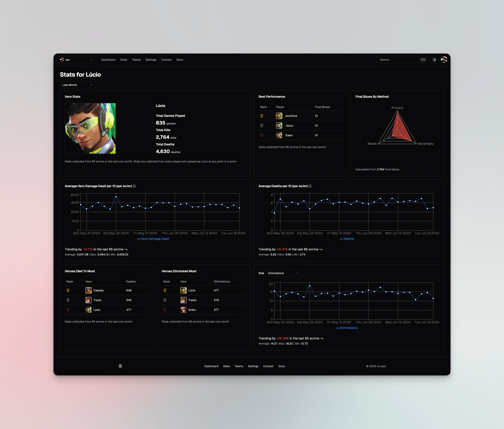
Task: Open Stats link in footer
Action: 226,366
